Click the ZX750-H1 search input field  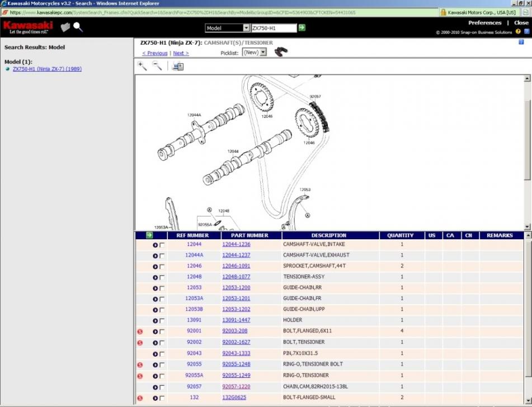274,28
